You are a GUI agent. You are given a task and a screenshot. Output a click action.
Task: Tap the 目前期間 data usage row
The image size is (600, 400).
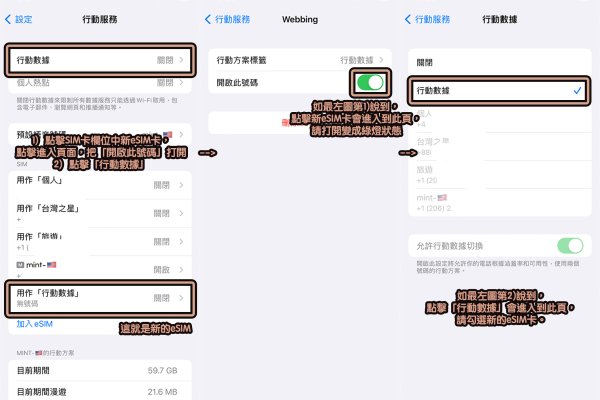tap(100, 370)
